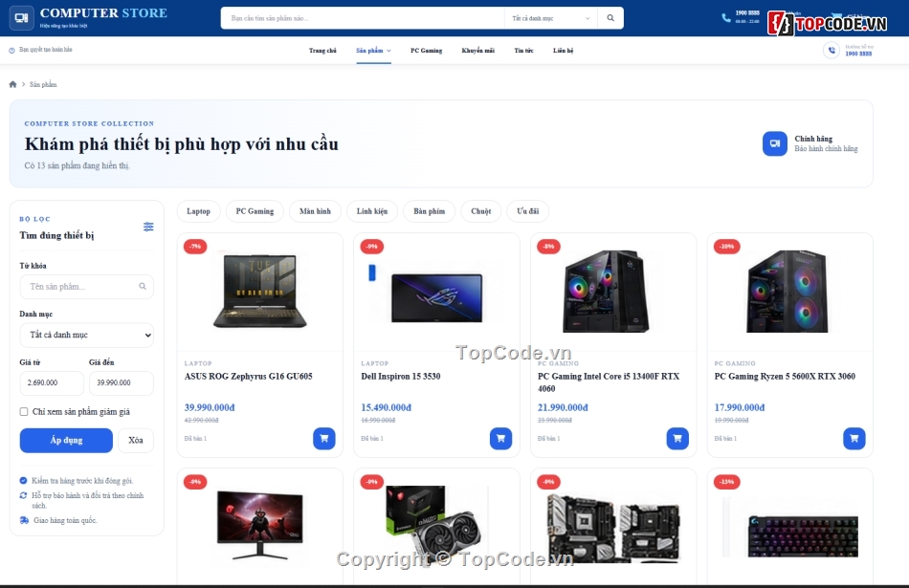The width and height of the screenshot is (909, 588).
Task: Toggle Chỉ xem sản phẩm giảm giá checkbox
Action: (24, 412)
